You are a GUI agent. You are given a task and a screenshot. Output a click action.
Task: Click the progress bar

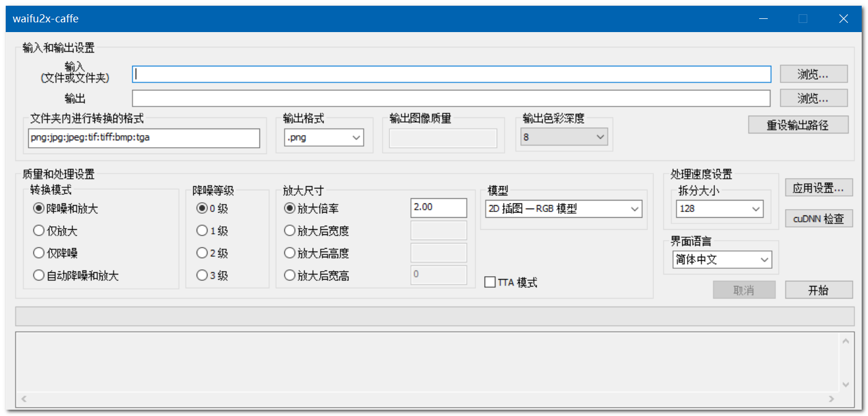435,316
